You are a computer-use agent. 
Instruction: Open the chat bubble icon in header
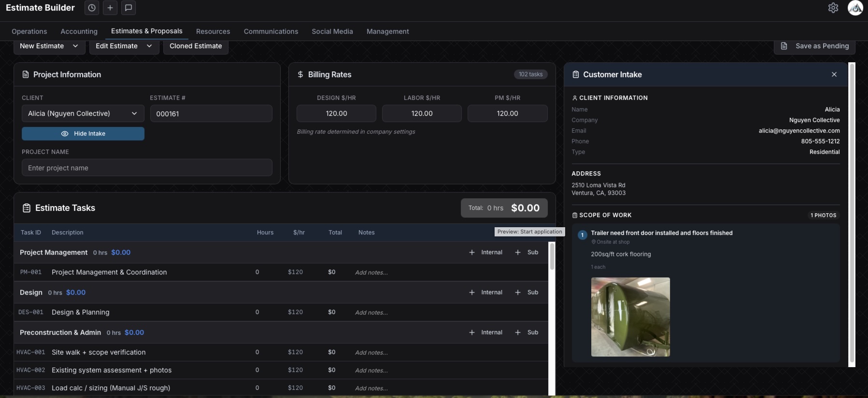tap(128, 8)
